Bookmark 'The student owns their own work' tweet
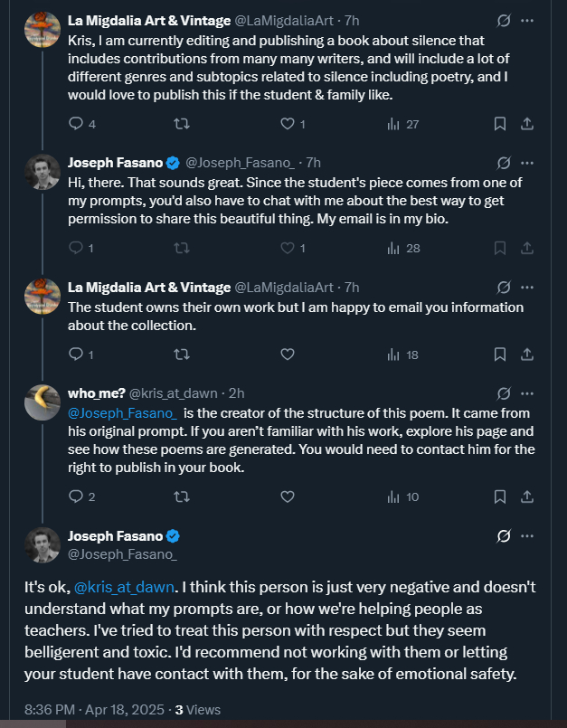The height and width of the screenshot is (728, 567). 499,355
